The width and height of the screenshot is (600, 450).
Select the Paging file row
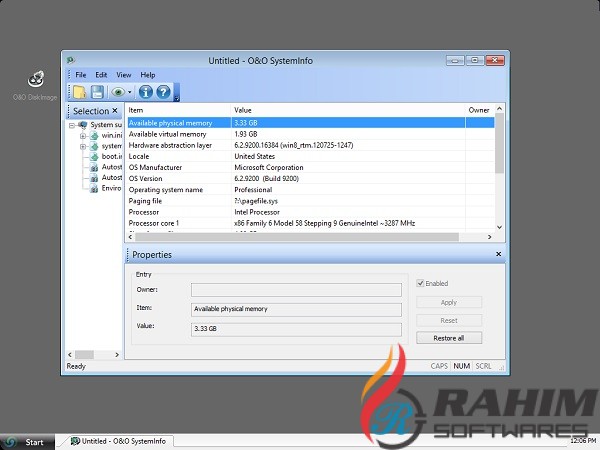pos(310,201)
